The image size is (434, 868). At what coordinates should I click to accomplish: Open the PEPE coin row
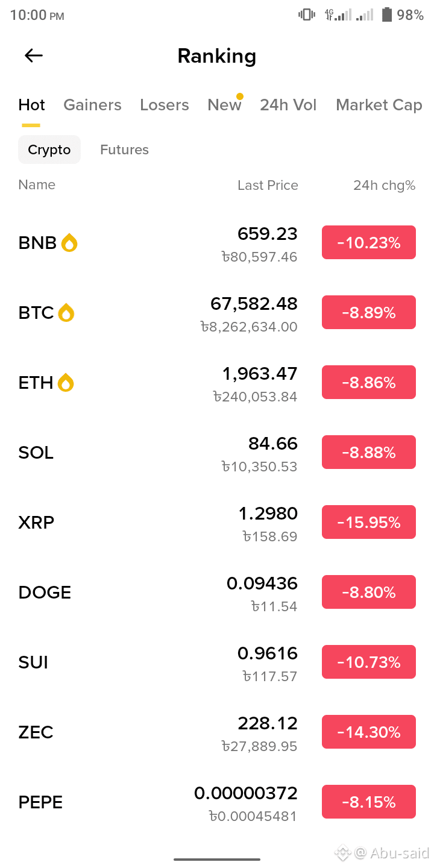click(217, 802)
